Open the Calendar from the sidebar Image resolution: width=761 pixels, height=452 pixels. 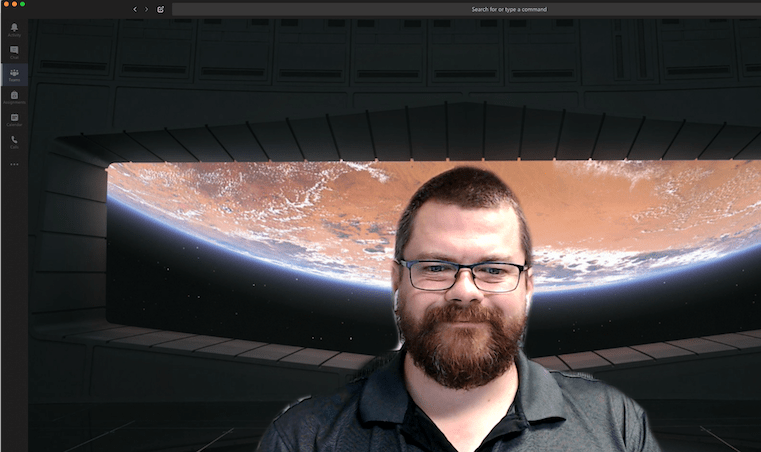[14, 119]
